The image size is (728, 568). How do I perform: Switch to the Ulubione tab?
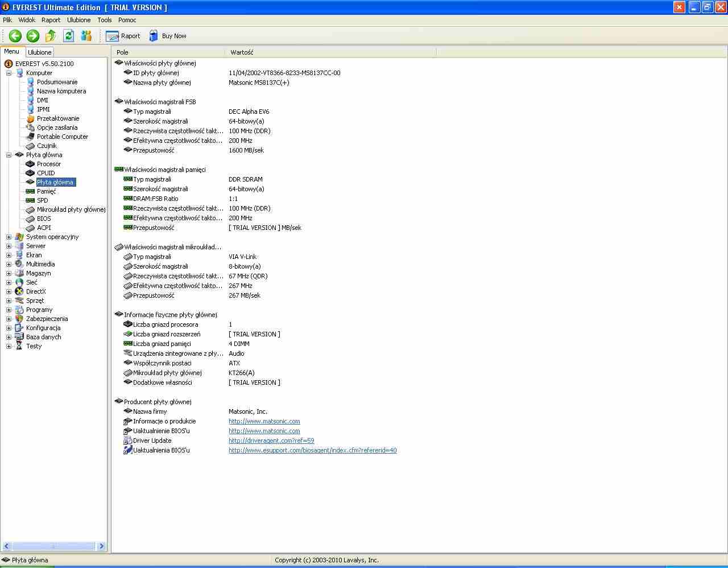(40, 52)
